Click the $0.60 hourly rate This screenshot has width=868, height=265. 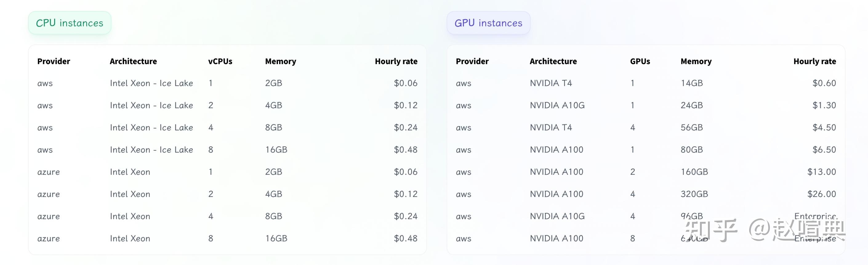pos(824,83)
